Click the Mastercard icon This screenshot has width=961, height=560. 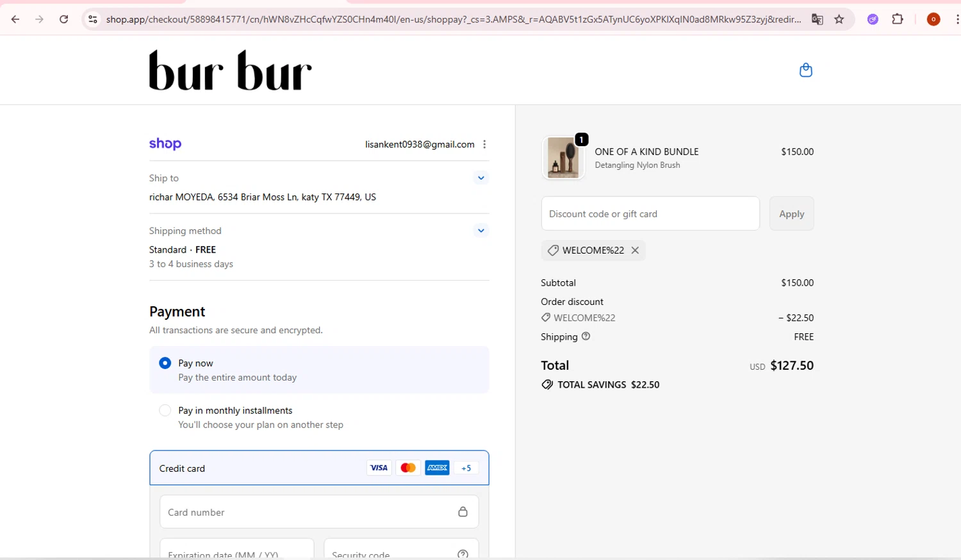point(408,468)
